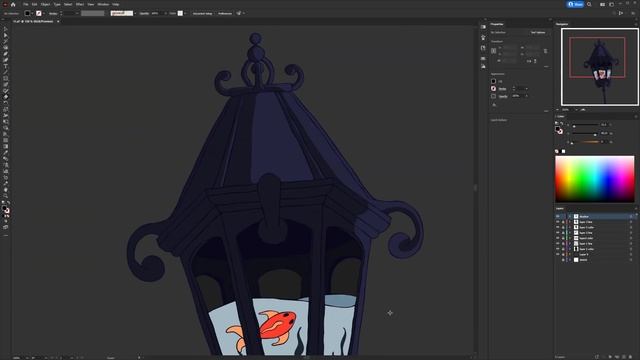Click the create new layer icon in Layers panel

pyautogui.click(x=624, y=357)
